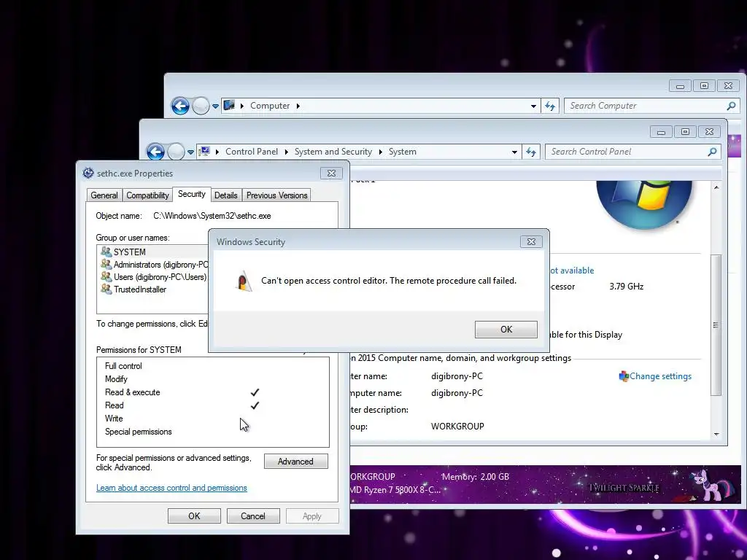Click the sethc.exe Properties title icon
The image size is (747, 560).
point(88,174)
